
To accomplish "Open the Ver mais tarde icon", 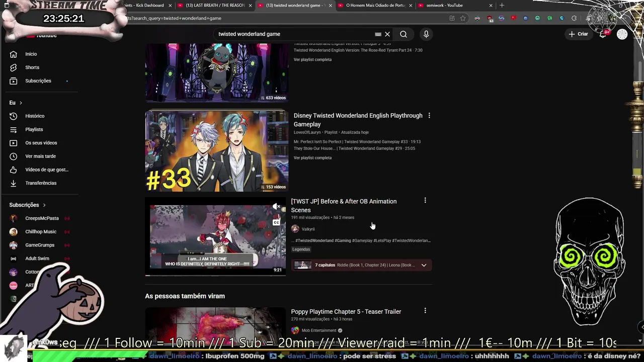I will tap(14, 156).
